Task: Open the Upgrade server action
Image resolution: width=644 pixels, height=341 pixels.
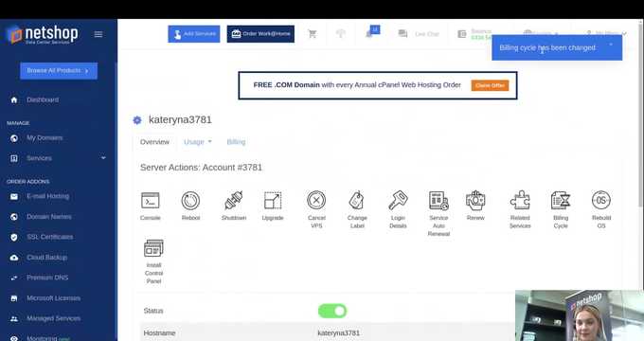Action: coord(273,206)
